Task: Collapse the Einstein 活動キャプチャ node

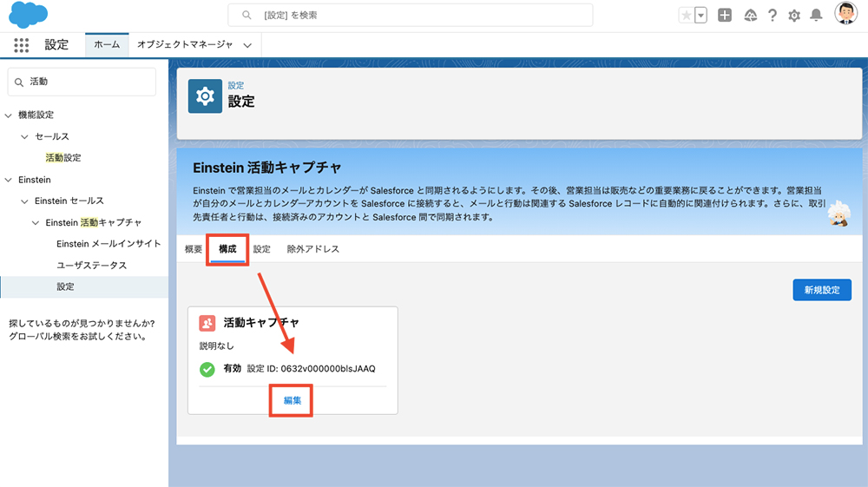Action: tap(36, 222)
